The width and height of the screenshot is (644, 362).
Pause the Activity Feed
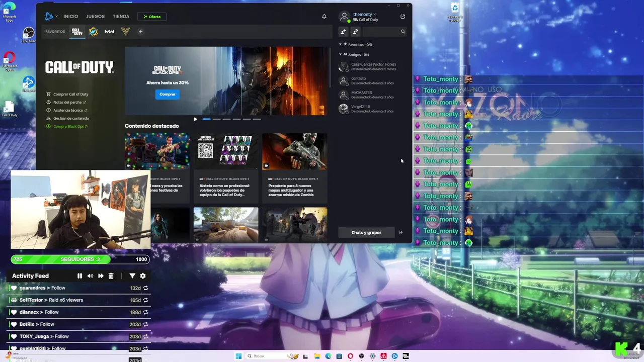(79, 276)
